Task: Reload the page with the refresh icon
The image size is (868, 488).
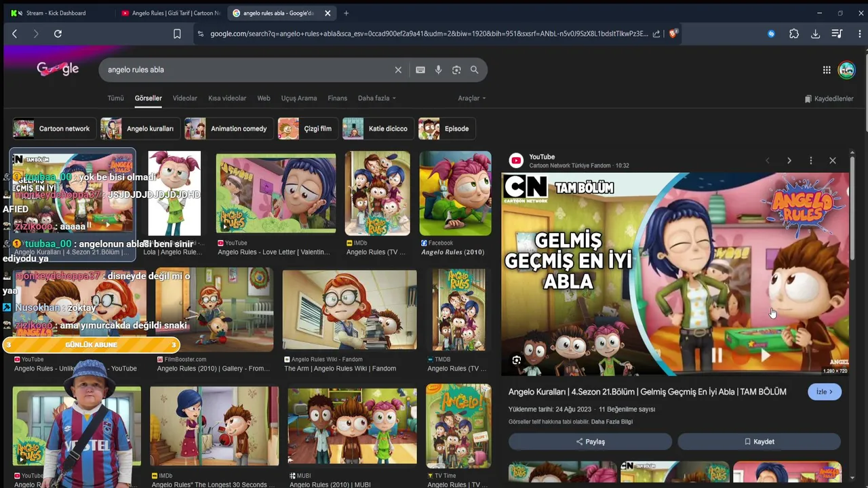Action: click(x=58, y=33)
